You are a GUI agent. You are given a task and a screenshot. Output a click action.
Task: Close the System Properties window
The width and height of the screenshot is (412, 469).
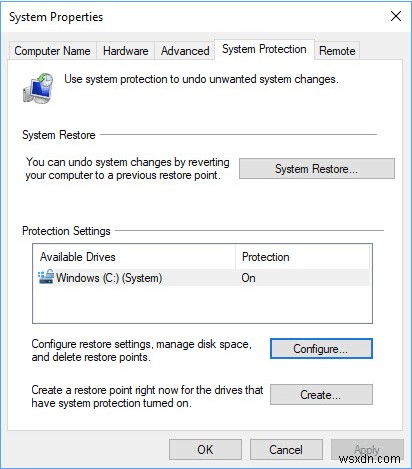pos(396,16)
